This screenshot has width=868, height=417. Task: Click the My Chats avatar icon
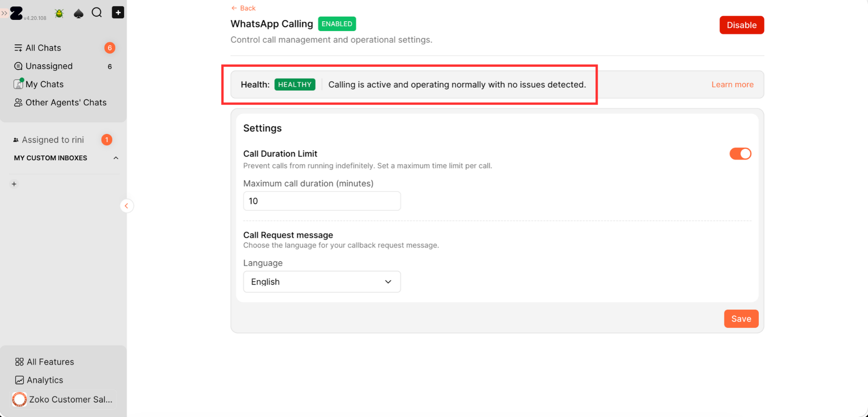[x=18, y=84]
